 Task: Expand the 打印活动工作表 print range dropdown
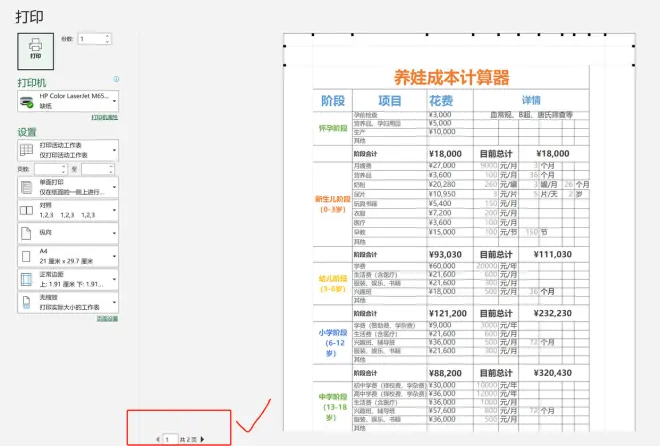pos(68,150)
